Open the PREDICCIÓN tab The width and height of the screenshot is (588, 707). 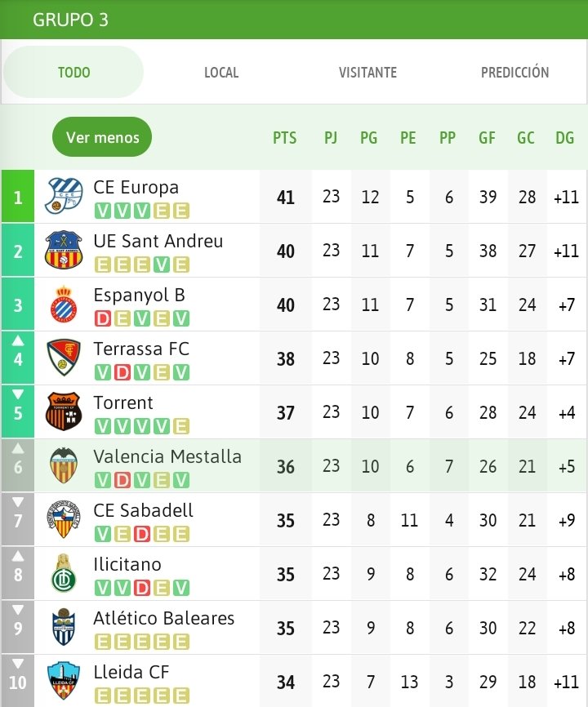(x=515, y=73)
